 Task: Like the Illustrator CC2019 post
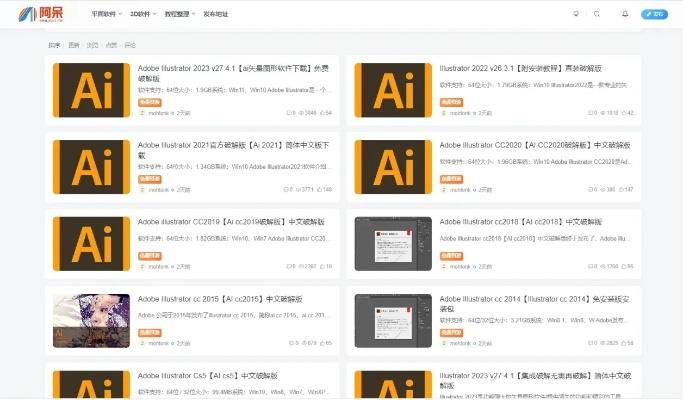tap(322, 266)
